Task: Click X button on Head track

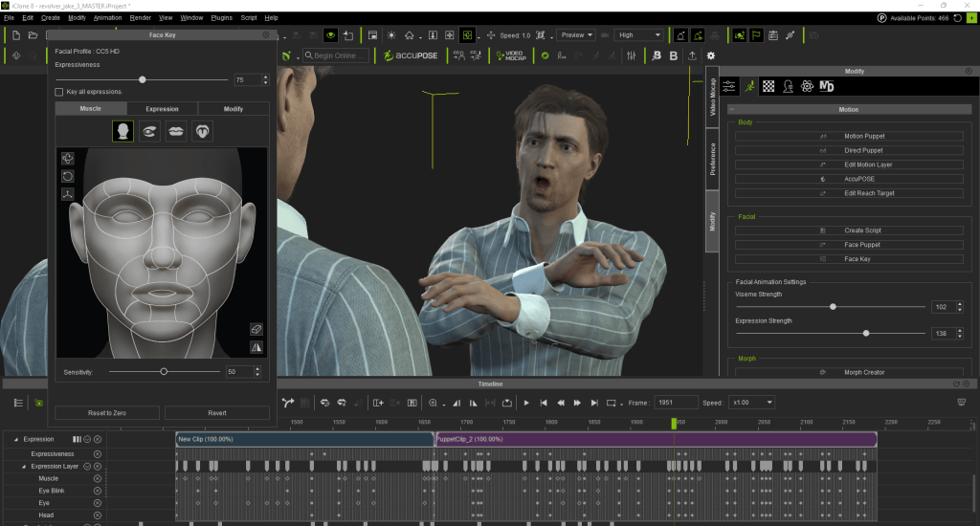Action: [98, 515]
